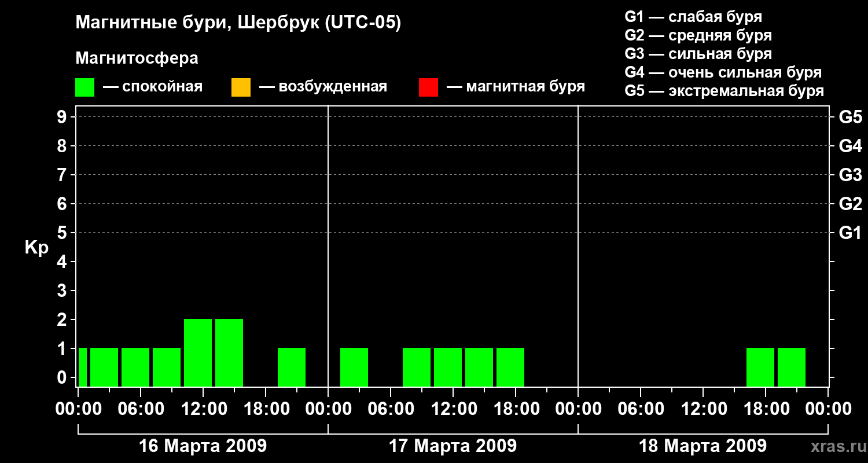The image size is (868, 463).
Task: Click the '18 Марта 2009' date label
Action: (x=703, y=446)
